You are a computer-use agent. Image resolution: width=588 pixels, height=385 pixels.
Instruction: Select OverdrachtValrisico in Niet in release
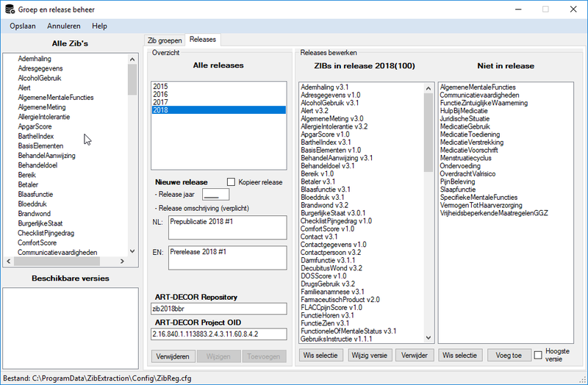(x=467, y=173)
